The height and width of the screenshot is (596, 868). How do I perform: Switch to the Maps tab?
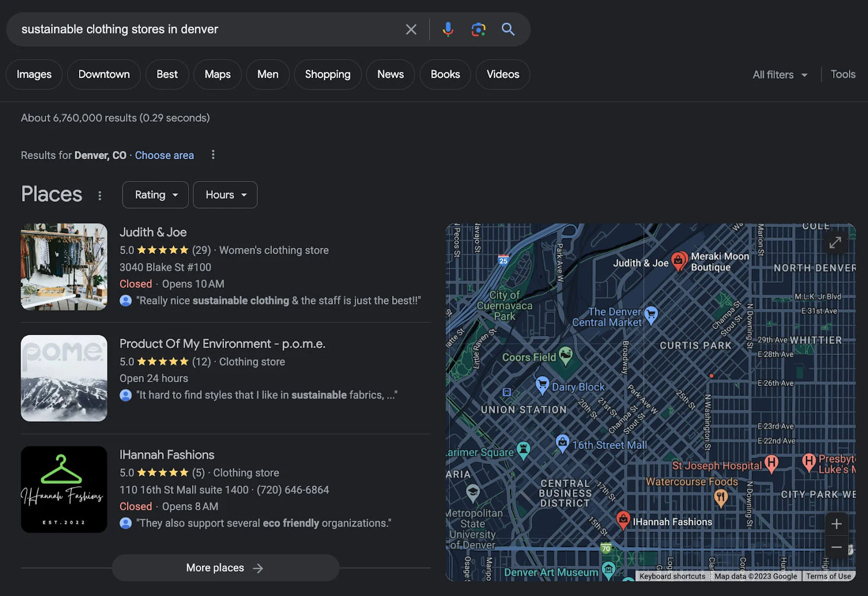tap(218, 74)
